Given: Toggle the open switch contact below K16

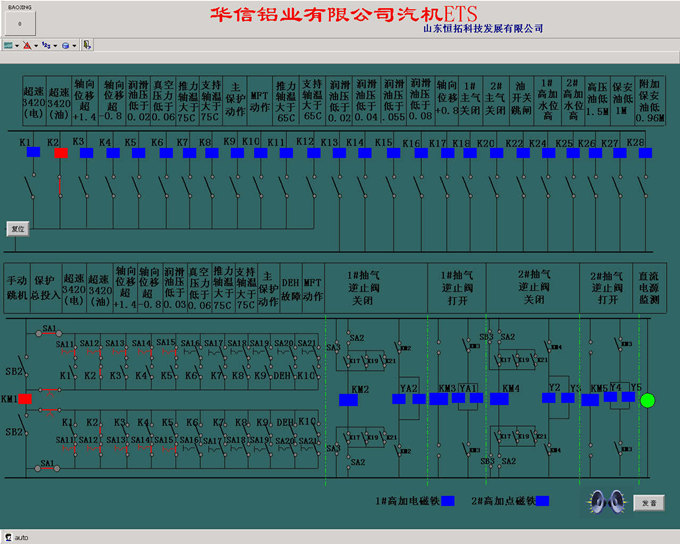Looking at the screenshot, I should [x=418, y=187].
